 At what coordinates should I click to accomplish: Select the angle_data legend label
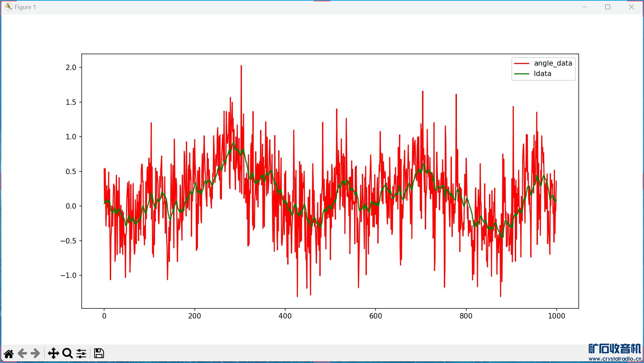pyautogui.click(x=553, y=63)
